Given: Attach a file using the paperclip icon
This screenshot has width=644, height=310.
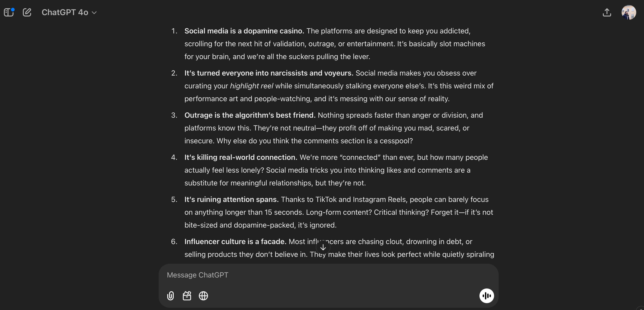Looking at the screenshot, I should (x=170, y=296).
